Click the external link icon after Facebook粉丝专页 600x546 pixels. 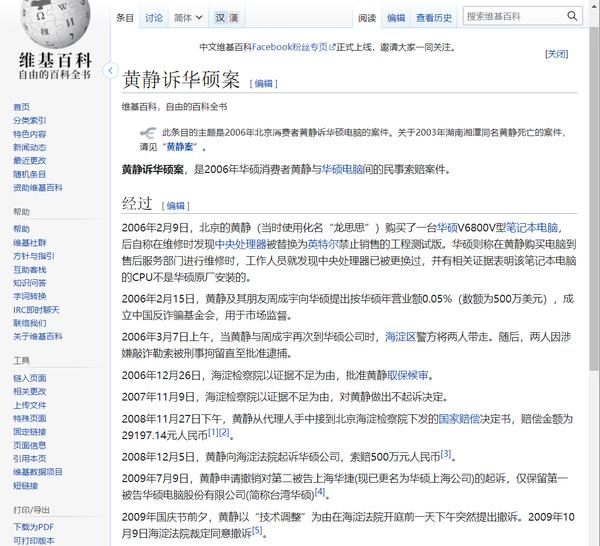point(332,47)
